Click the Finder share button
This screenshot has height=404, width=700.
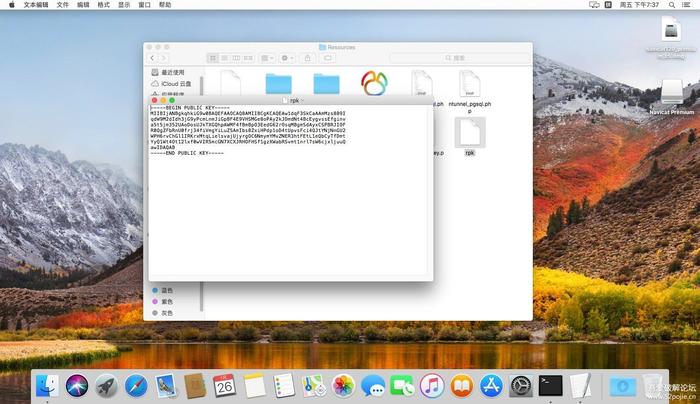(x=308, y=58)
